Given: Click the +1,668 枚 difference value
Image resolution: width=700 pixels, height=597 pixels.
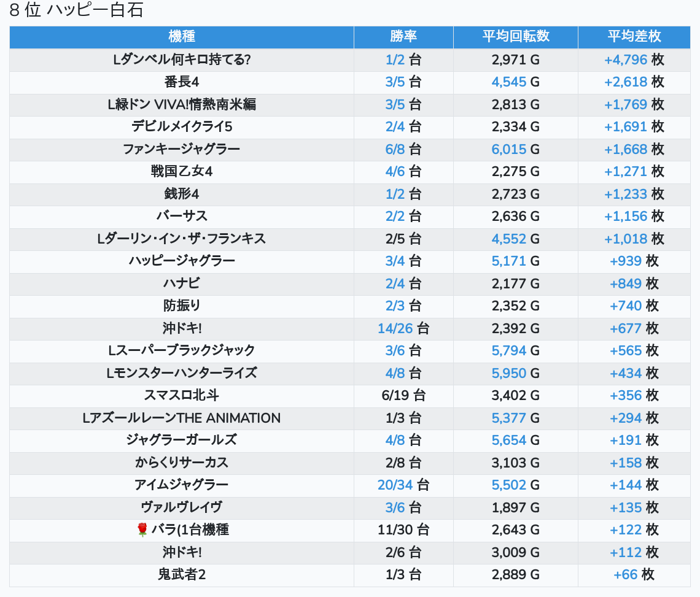Looking at the screenshot, I should click(634, 149).
